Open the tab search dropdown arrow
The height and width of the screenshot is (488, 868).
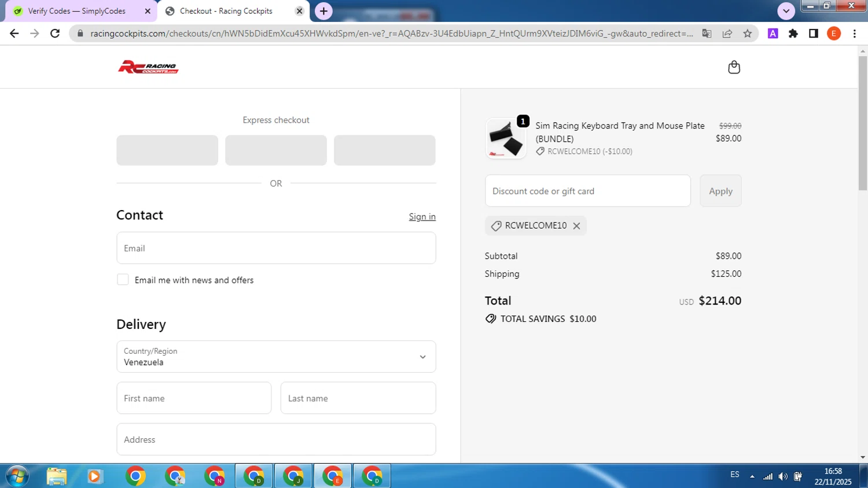tap(786, 11)
